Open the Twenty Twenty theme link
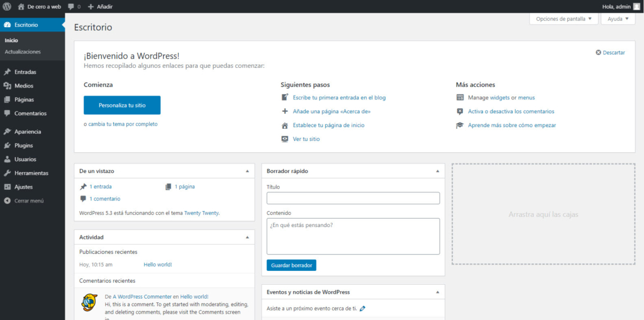 pyautogui.click(x=201, y=213)
